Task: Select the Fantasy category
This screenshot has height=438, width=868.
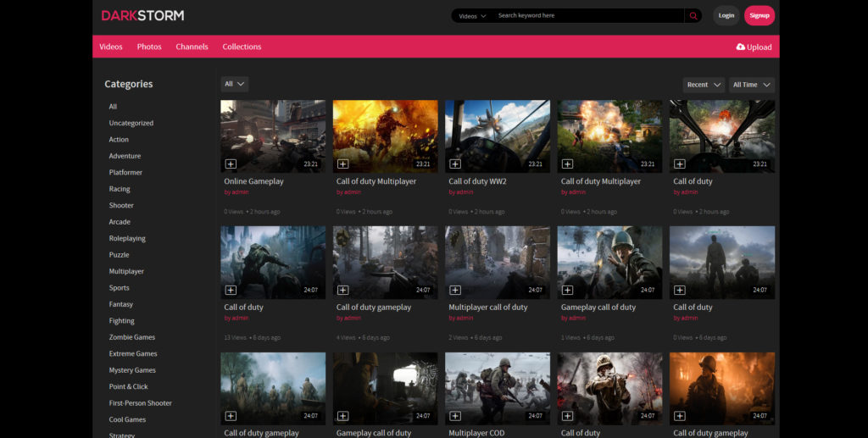Action: tap(120, 304)
